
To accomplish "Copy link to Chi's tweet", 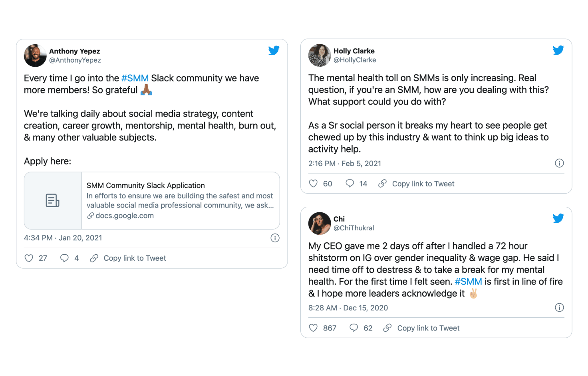I will click(x=421, y=328).
